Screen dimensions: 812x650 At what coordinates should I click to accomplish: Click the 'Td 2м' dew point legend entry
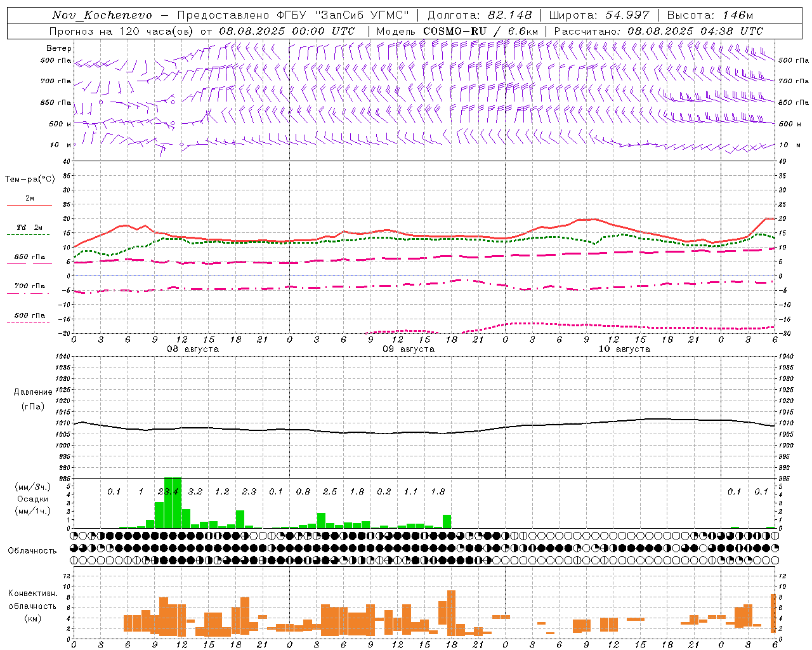[x=30, y=227]
